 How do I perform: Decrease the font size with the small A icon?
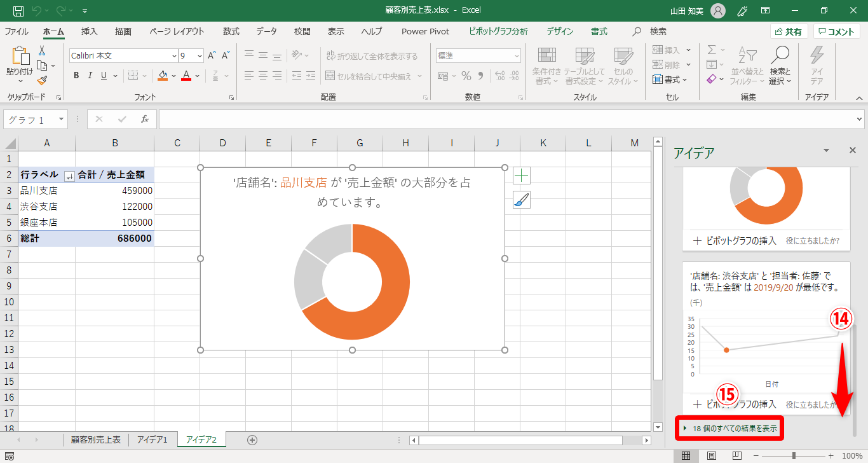[227, 56]
